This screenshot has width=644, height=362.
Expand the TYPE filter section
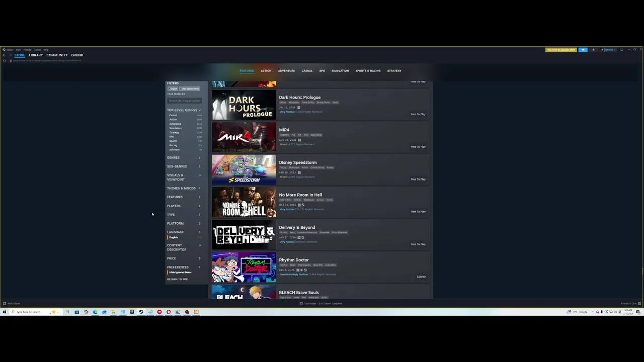[184, 215]
